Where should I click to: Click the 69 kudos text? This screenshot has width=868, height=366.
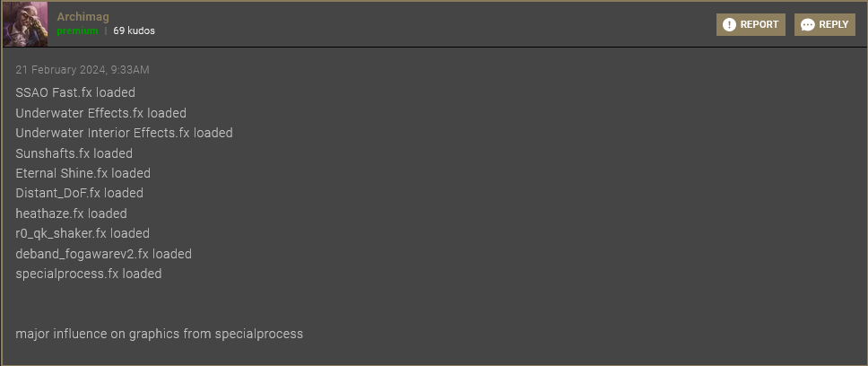pos(134,31)
